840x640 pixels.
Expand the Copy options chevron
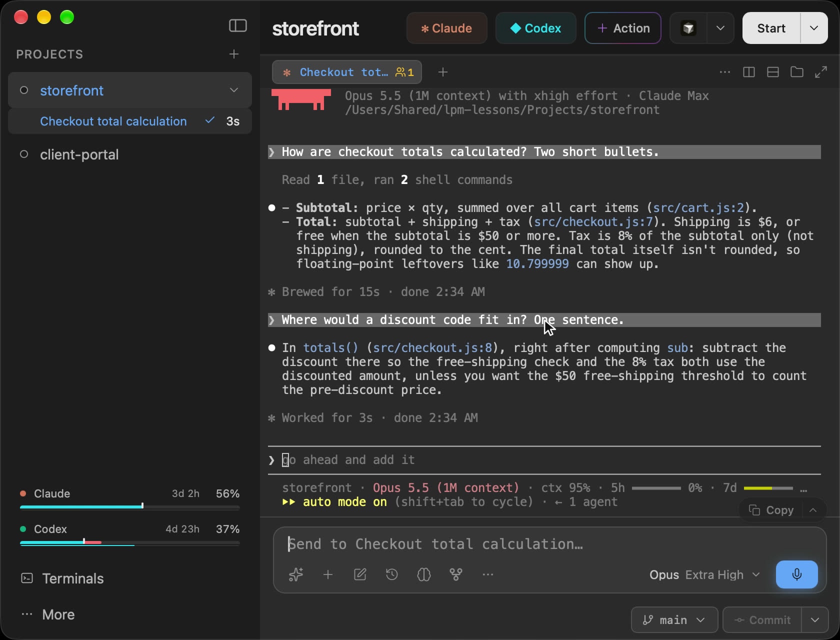point(813,510)
